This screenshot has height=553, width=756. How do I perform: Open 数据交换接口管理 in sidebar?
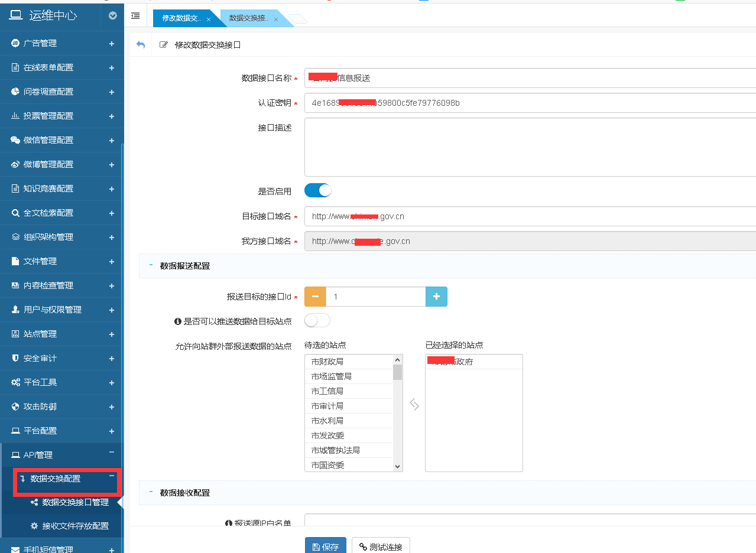click(x=75, y=502)
